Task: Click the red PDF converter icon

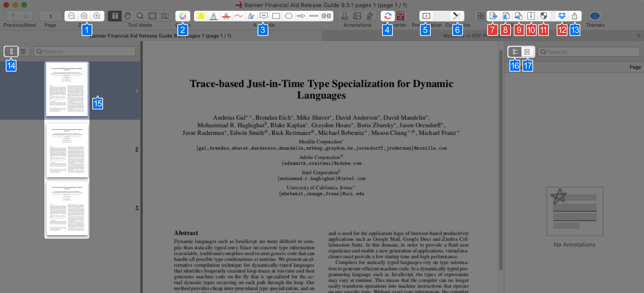Action: click(x=400, y=16)
